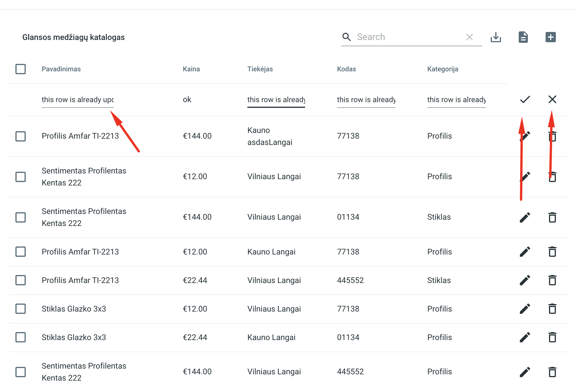Click into the Search input field
Screen dimensions: 577x392
point(400,37)
